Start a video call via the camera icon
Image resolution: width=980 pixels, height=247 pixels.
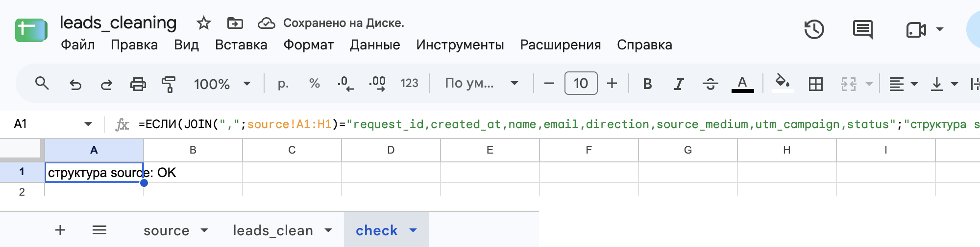[x=915, y=30]
